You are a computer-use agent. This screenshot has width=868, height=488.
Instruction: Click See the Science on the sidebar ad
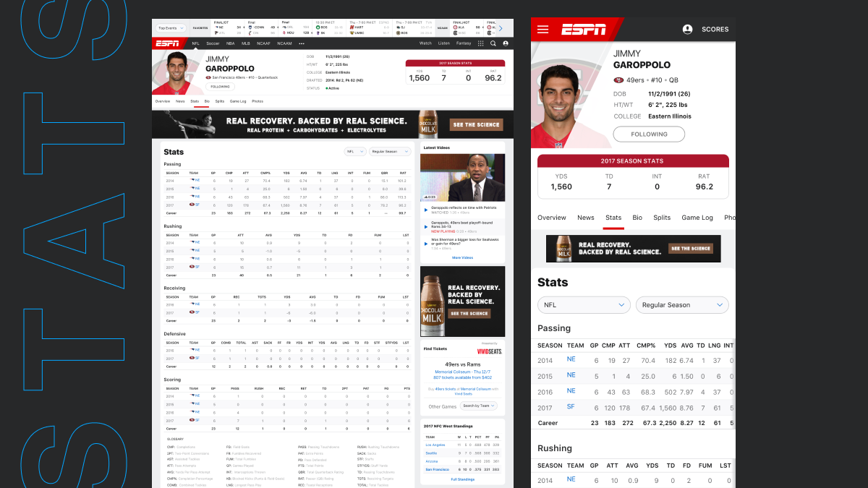click(469, 314)
